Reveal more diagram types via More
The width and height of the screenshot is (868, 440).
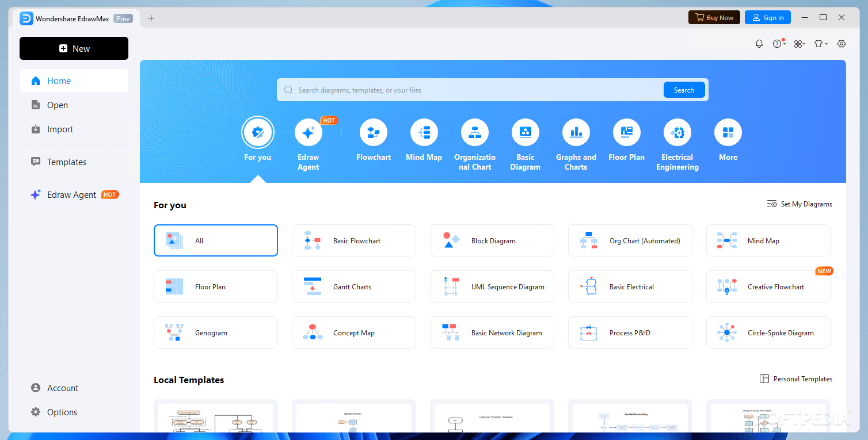pos(728,140)
